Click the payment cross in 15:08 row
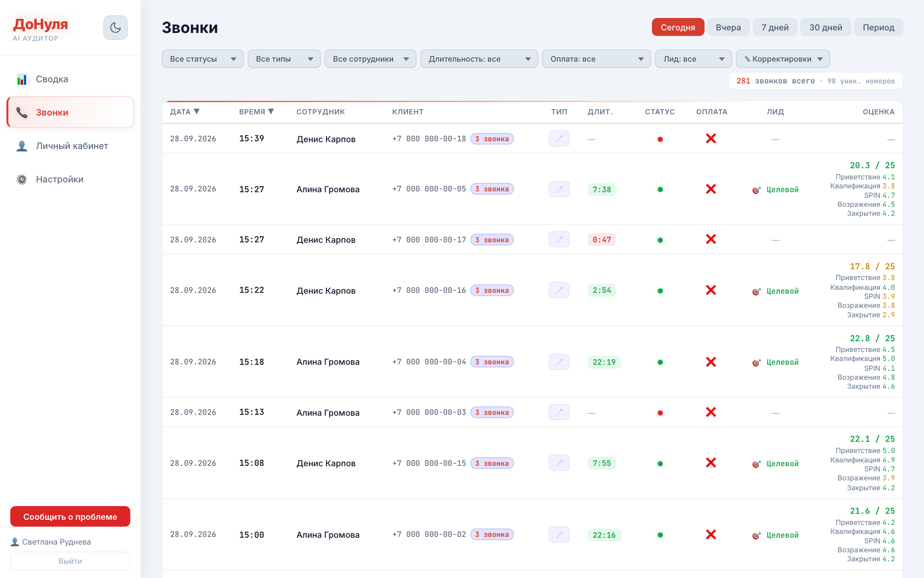 (x=711, y=463)
